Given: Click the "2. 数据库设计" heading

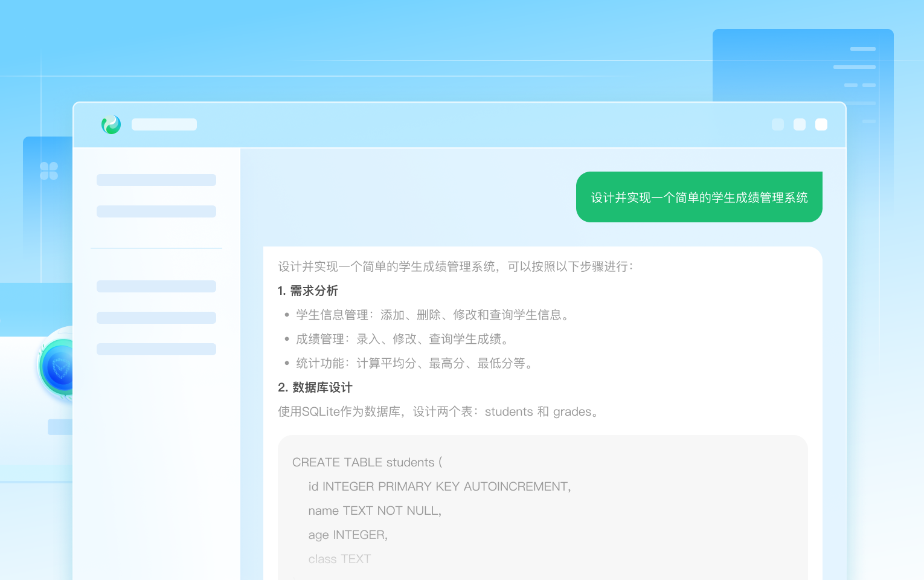Looking at the screenshot, I should click(x=315, y=387).
